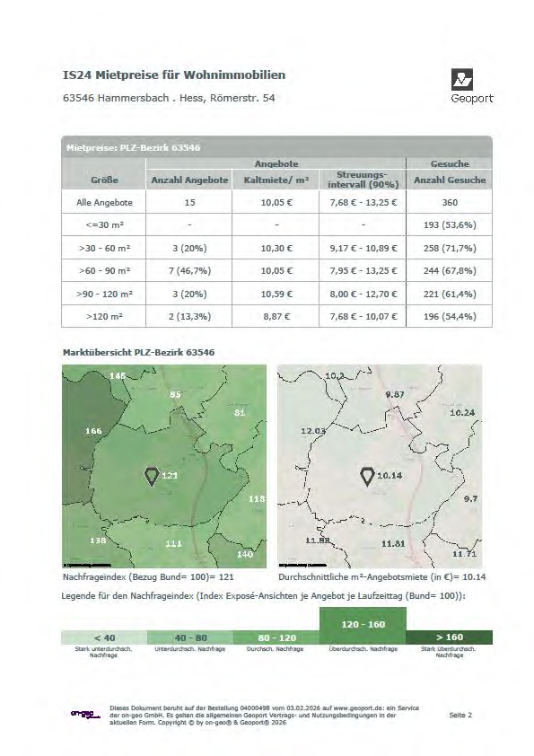The height and width of the screenshot is (756, 534).
Task: Click the address '63546 Hammersbach . Hess, Römerstr. 54'
Action: [x=169, y=98]
